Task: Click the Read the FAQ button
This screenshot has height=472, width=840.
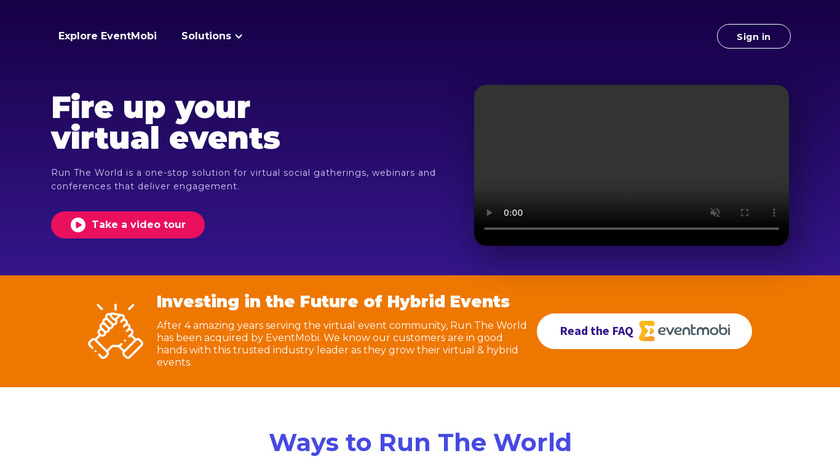Action: pos(644,331)
